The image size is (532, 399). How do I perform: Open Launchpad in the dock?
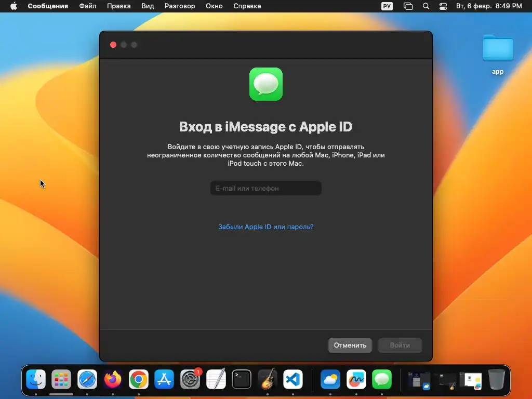pyautogui.click(x=61, y=379)
